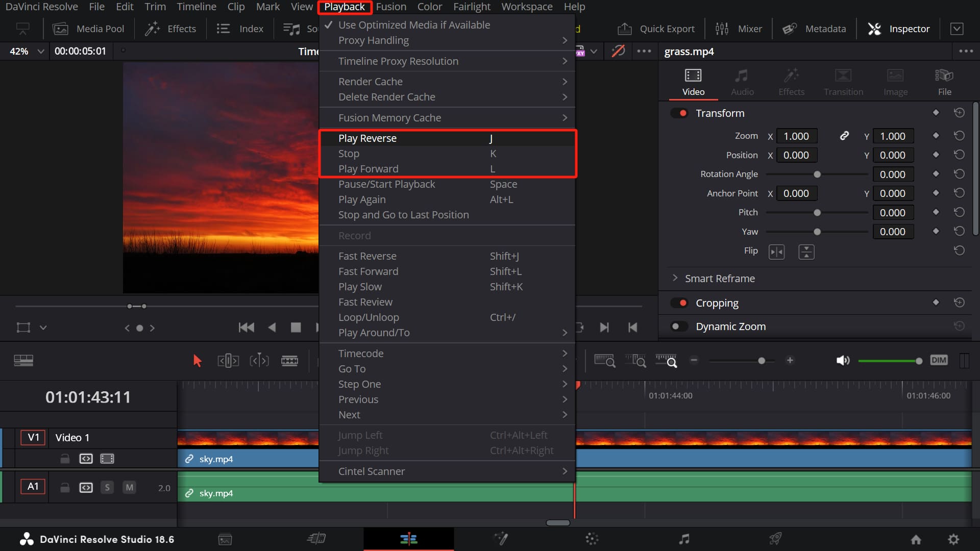Click the Zoom link chain icon
980x551 pixels.
coord(844,136)
